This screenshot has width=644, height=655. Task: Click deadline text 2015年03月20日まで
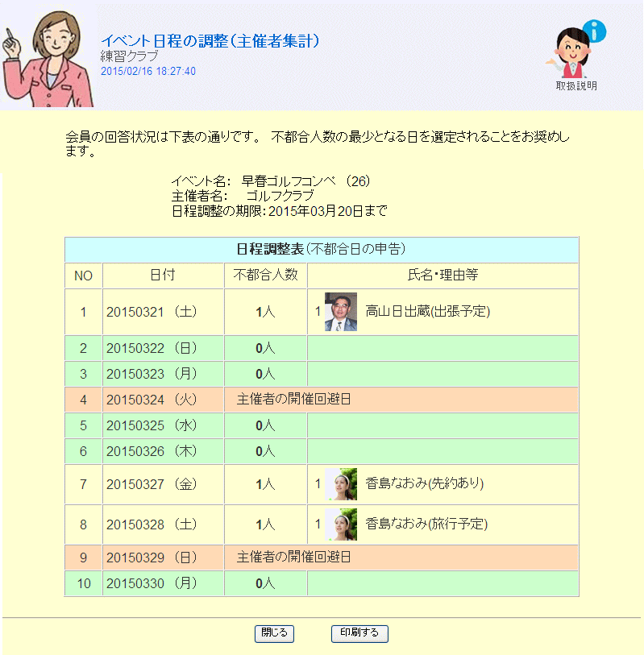(327, 211)
